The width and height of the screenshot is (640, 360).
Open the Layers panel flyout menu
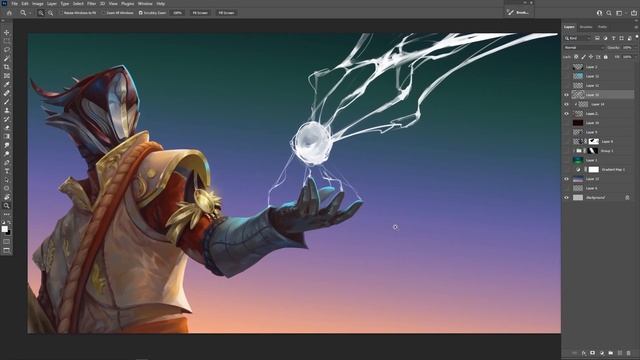point(636,27)
